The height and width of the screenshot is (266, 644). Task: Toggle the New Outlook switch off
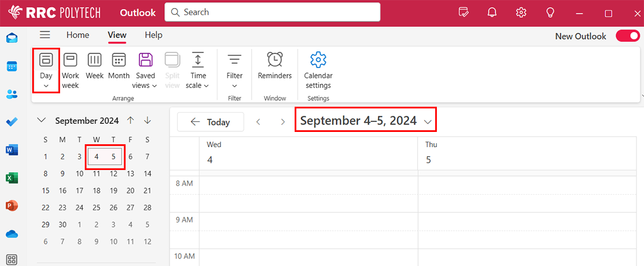click(627, 36)
